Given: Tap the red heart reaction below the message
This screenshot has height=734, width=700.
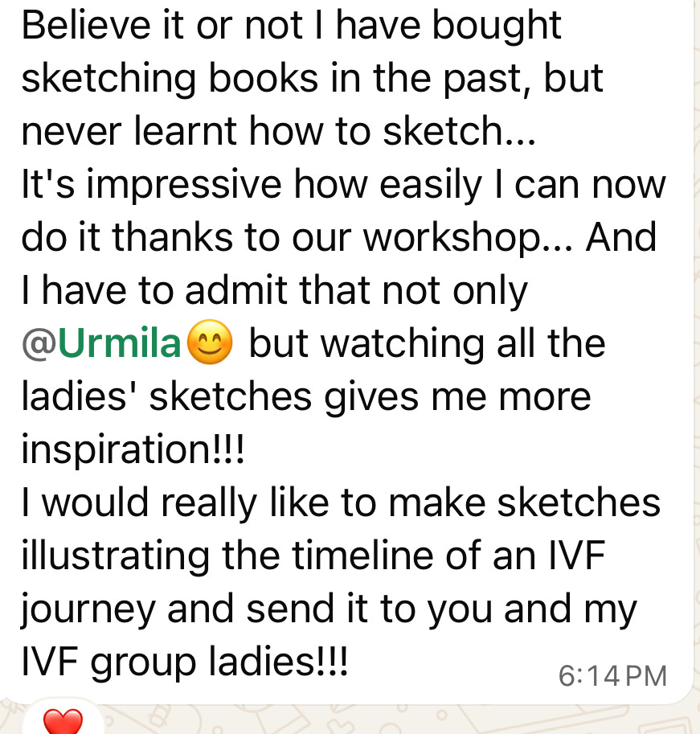Looking at the screenshot, I should click(x=63, y=721).
